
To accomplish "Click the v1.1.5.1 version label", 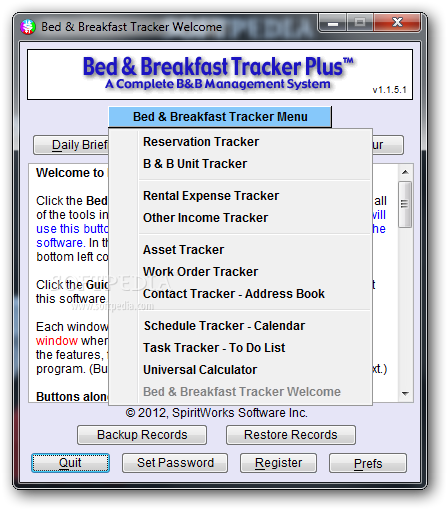I will click(x=389, y=90).
